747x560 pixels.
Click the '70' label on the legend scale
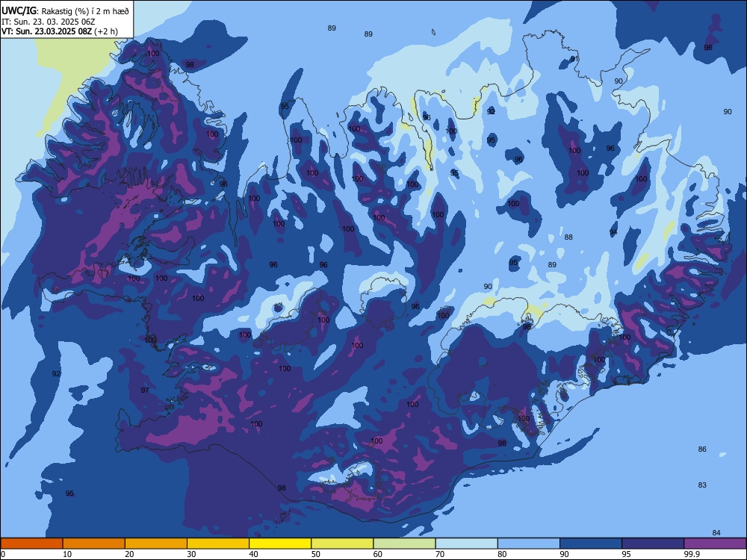(440, 554)
